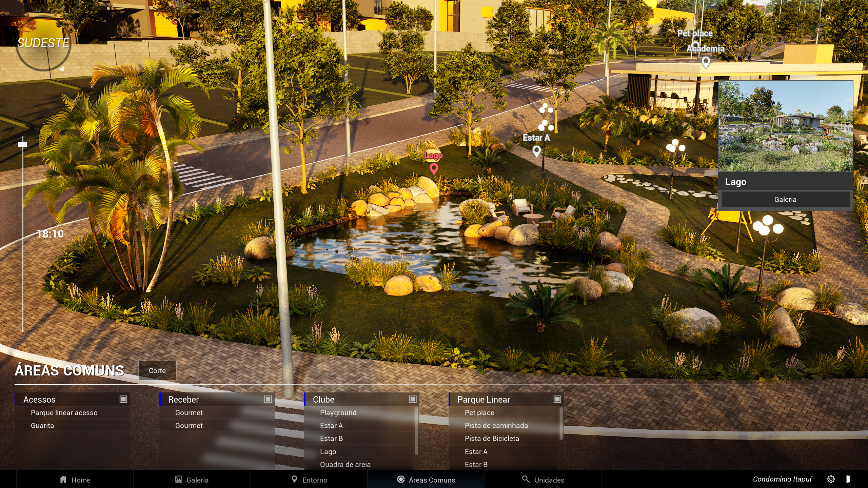
Task: Click the Corte button
Action: [x=157, y=370]
